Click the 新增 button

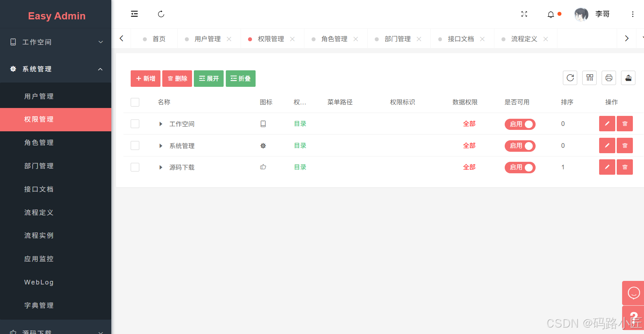point(145,78)
